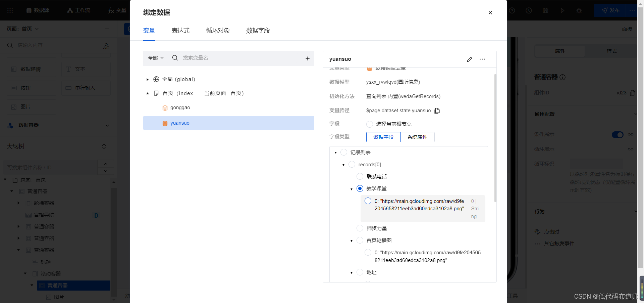Close the 绑定数据 dialog
The width and height of the screenshot is (644, 303).
pyautogui.click(x=490, y=13)
